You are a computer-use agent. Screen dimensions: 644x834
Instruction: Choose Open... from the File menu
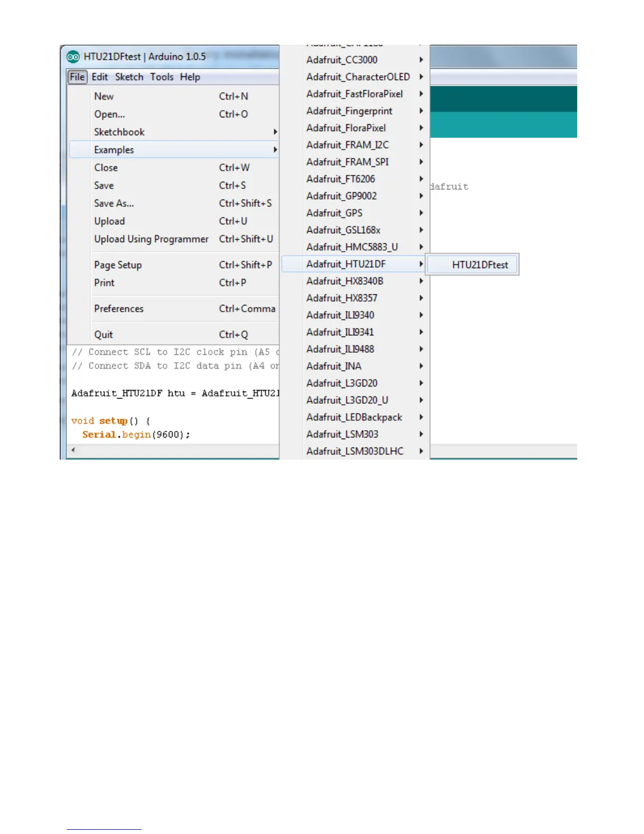(174, 114)
